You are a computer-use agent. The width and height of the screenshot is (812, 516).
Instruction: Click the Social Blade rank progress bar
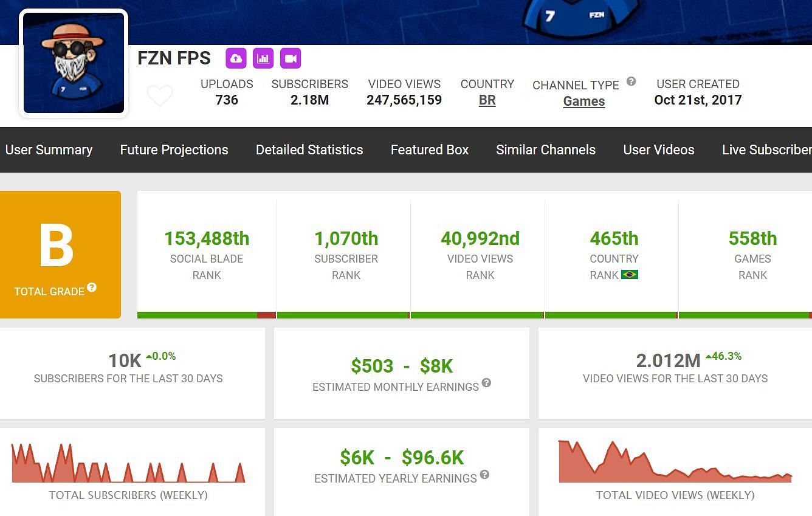(207, 315)
